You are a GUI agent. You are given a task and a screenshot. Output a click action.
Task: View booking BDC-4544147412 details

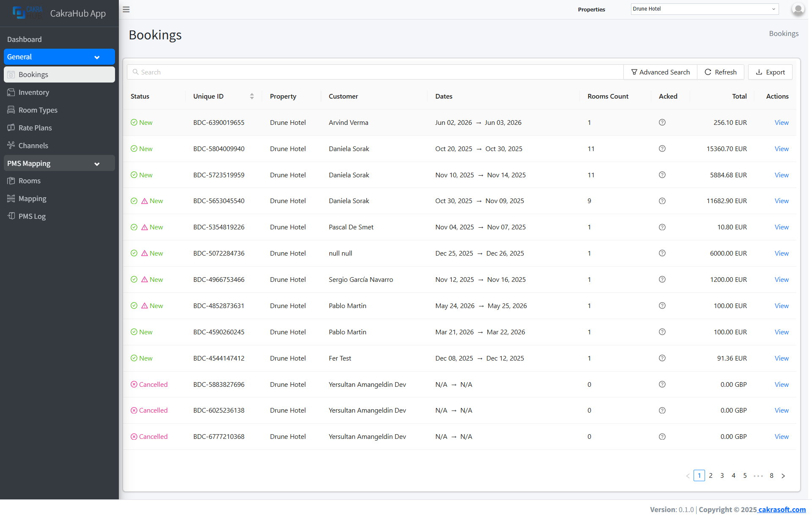point(781,358)
